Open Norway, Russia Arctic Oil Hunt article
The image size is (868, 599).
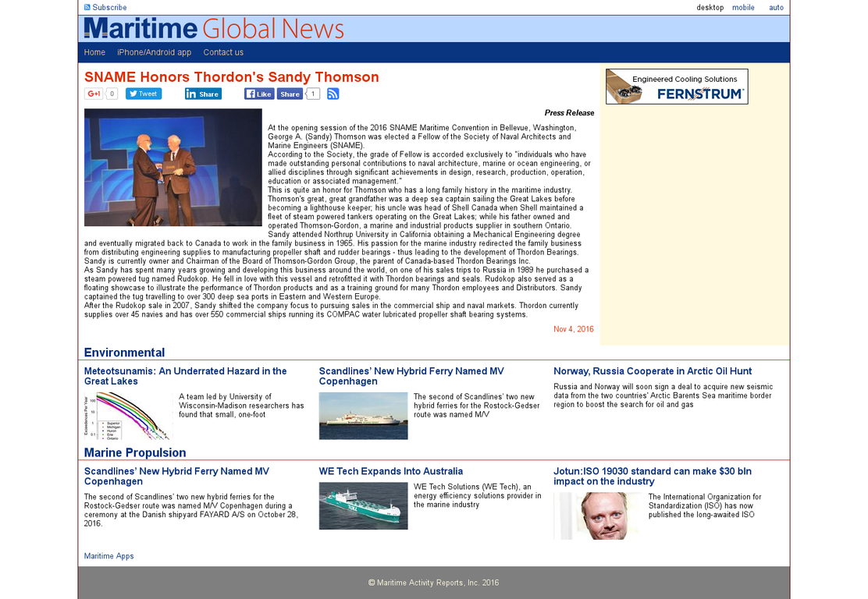pos(653,371)
